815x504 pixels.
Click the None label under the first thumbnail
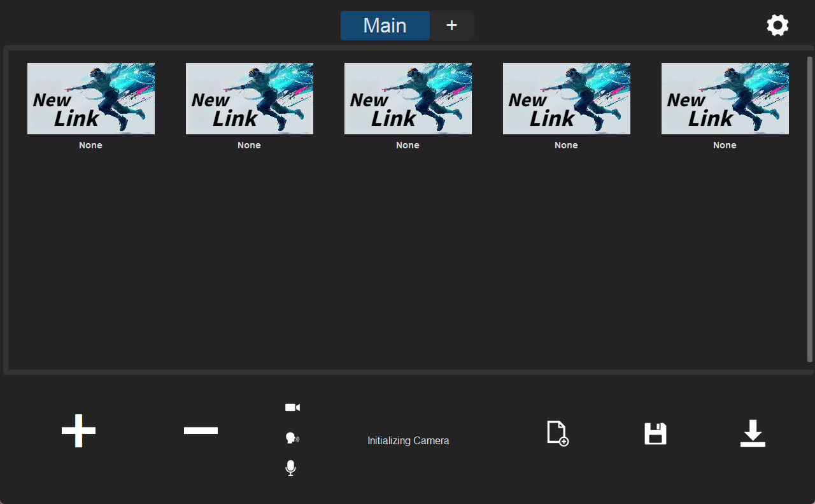(90, 145)
